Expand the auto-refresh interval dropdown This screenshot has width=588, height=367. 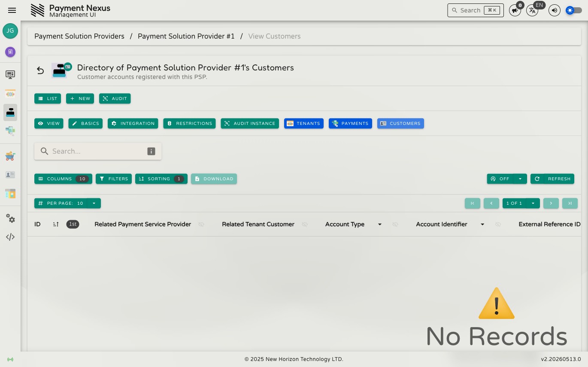point(520,179)
